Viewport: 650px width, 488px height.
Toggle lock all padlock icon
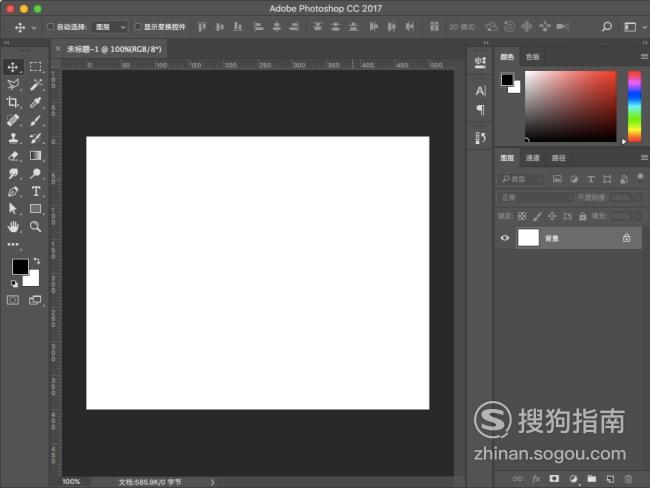[583, 216]
